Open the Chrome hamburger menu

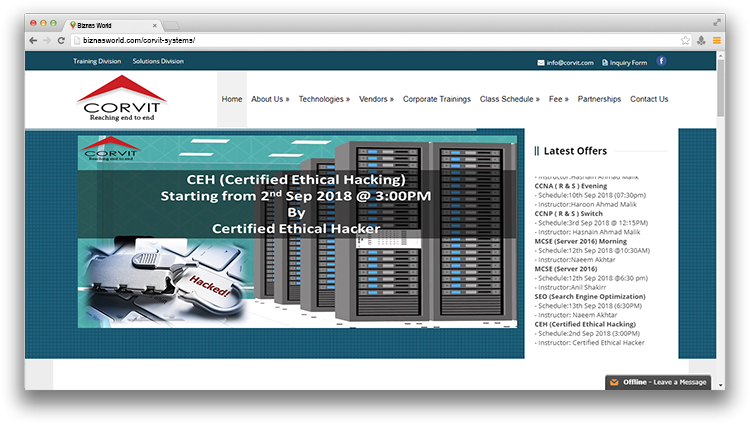point(717,40)
